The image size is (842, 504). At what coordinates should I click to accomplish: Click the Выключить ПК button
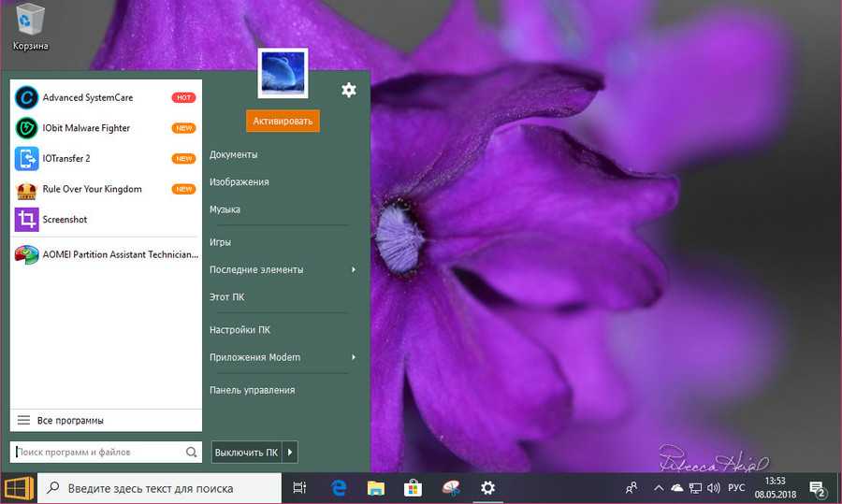pos(246,453)
